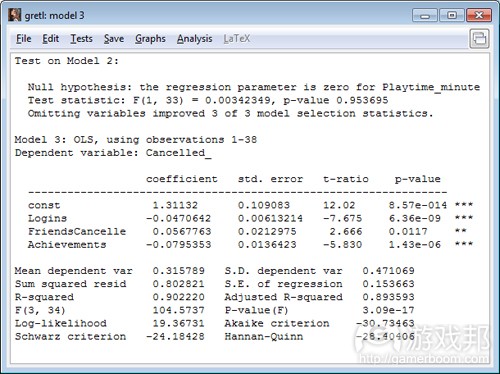Screen dimensions: 500x374
Task: Click Adjusted R-squared value 0.893593
Action: 388,297
